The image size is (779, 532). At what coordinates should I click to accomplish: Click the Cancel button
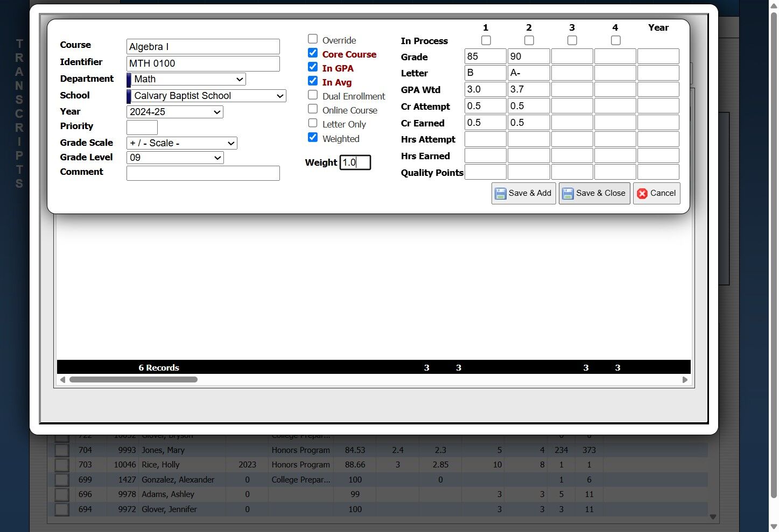tap(657, 194)
